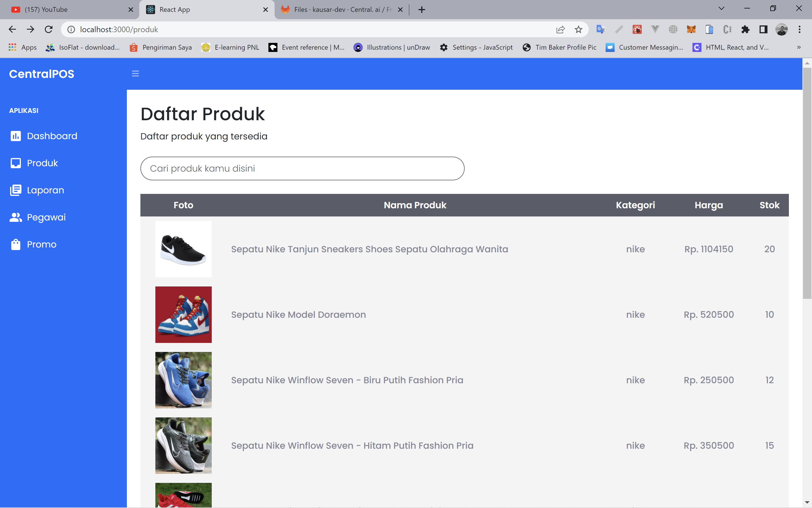Screen dimensions: 812x508
Task: Click the CentralPOS logo
Action: coord(42,74)
